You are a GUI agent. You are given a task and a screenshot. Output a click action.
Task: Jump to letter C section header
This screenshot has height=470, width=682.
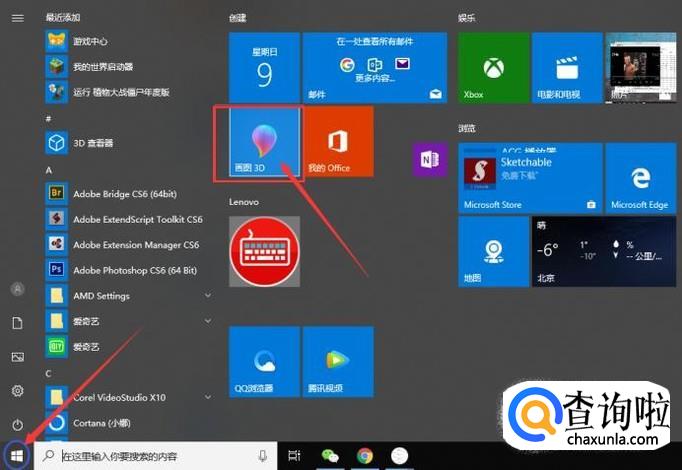pos(48,373)
